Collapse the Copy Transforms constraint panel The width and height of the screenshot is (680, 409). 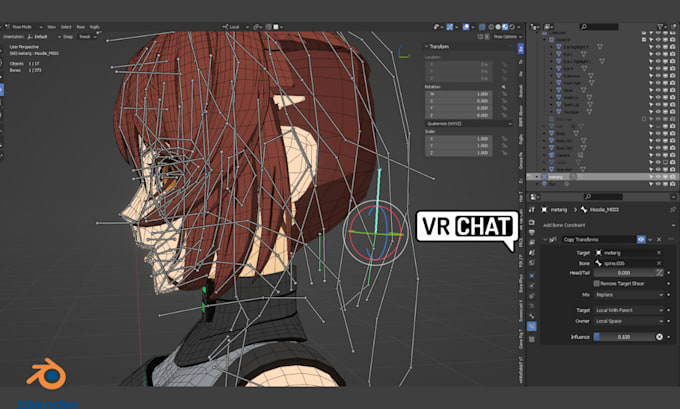545,239
